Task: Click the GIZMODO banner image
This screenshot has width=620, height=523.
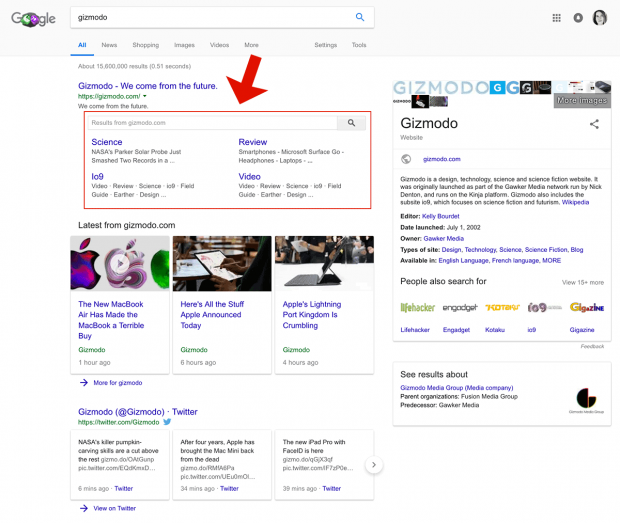Action: tap(440, 87)
